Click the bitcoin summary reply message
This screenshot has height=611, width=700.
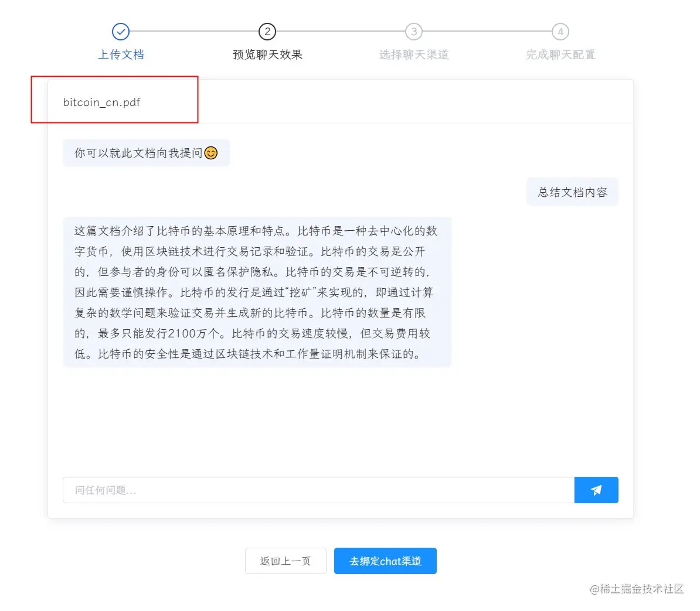[x=257, y=292]
